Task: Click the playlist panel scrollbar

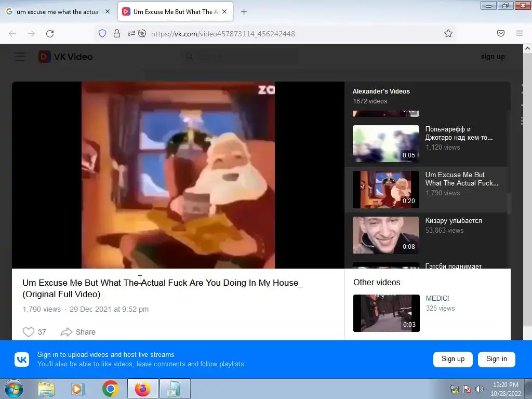Action: (x=509, y=203)
